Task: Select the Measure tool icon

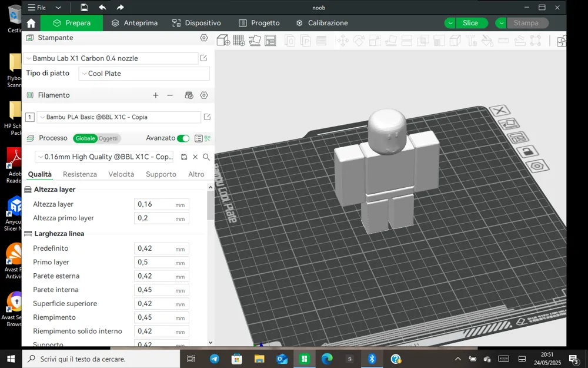Action: point(503,40)
